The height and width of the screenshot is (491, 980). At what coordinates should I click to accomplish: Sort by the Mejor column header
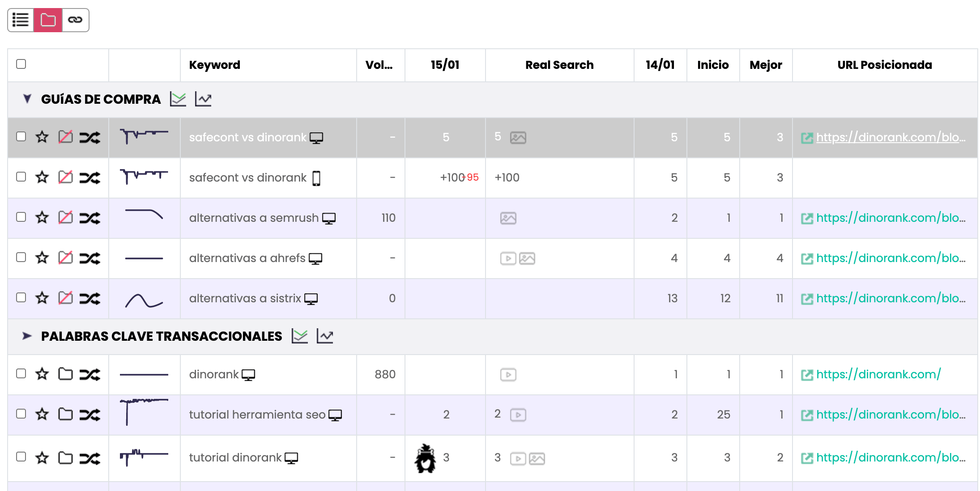766,65
